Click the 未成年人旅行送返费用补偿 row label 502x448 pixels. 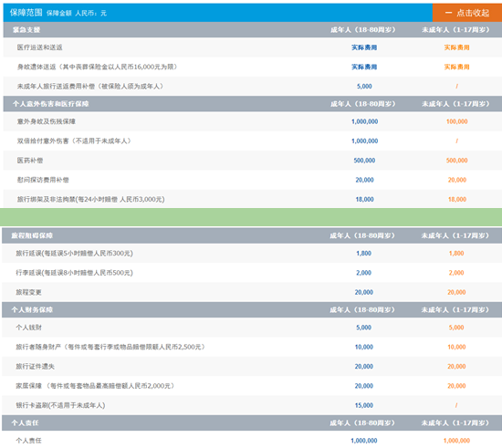90,86
